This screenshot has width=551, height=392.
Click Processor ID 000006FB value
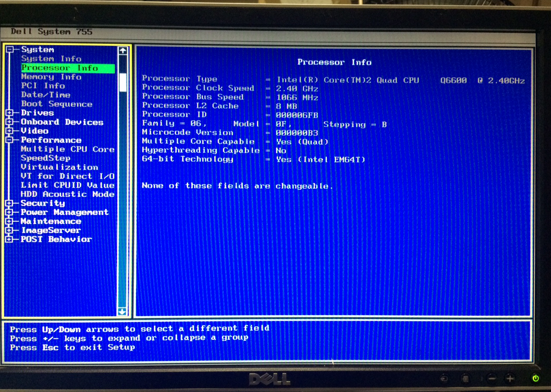click(x=297, y=115)
